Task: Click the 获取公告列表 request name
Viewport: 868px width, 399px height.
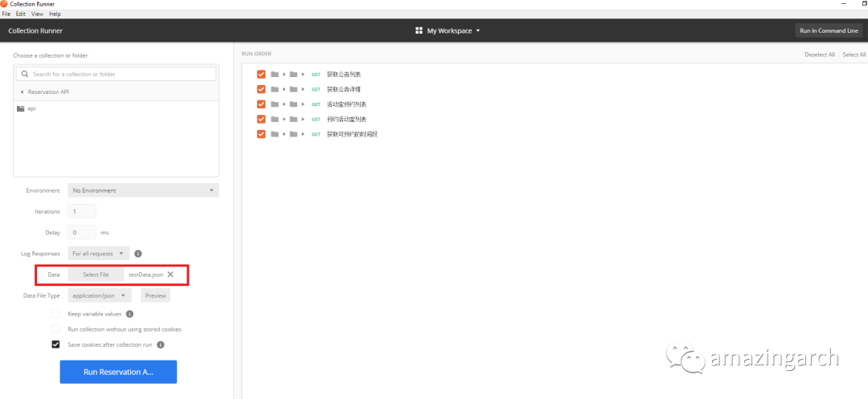Action: click(x=344, y=74)
